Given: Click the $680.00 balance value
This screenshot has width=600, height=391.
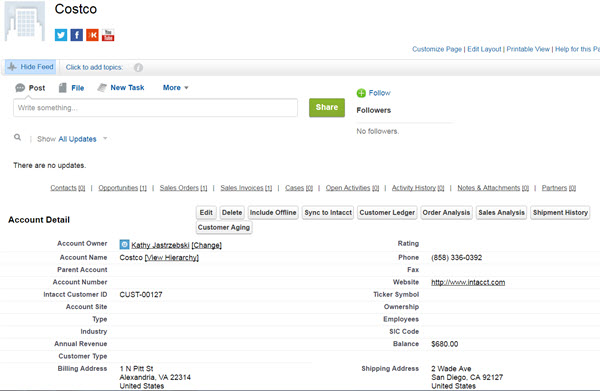Looking at the screenshot, I should tap(445, 344).
